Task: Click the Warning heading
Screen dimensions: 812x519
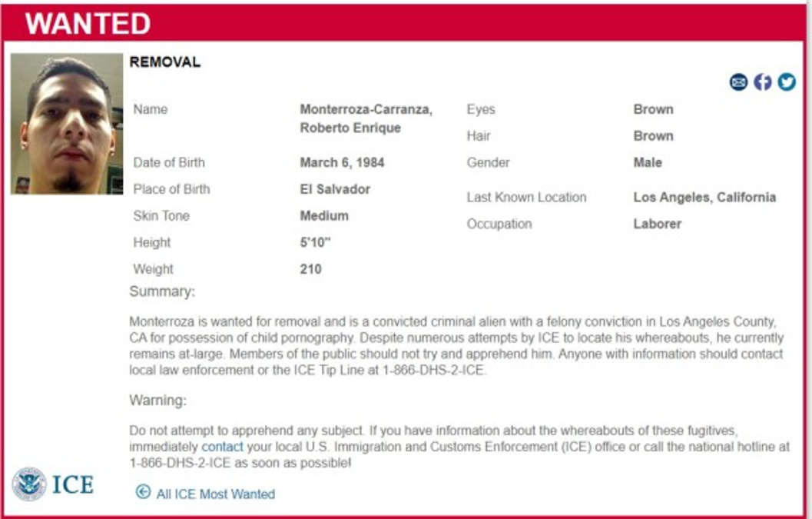Action: pyautogui.click(x=157, y=401)
